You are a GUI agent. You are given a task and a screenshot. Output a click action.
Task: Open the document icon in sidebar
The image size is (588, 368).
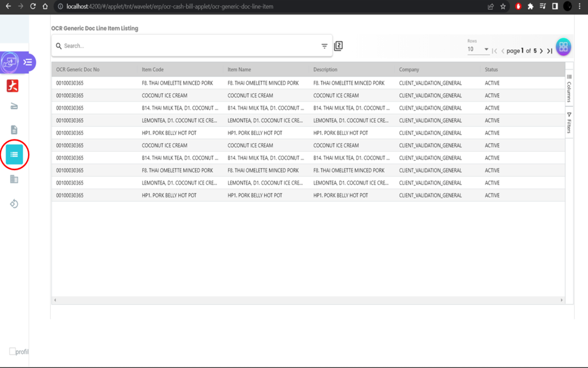pyautogui.click(x=14, y=130)
